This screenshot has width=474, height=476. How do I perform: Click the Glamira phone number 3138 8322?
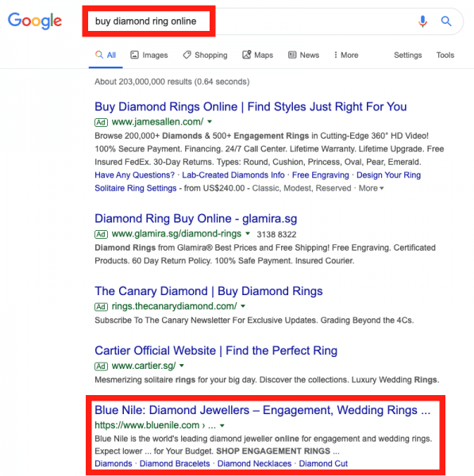pyautogui.click(x=276, y=234)
